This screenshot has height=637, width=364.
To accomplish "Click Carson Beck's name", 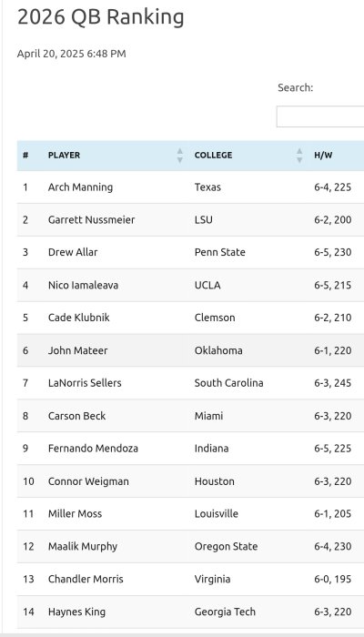I will pyautogui.click(x=76, y=416).
